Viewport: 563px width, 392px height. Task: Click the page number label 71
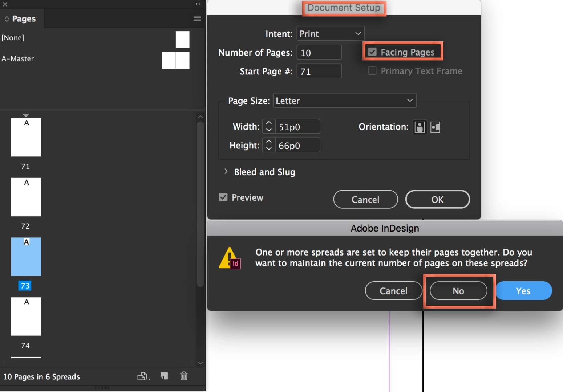point(25,166)
